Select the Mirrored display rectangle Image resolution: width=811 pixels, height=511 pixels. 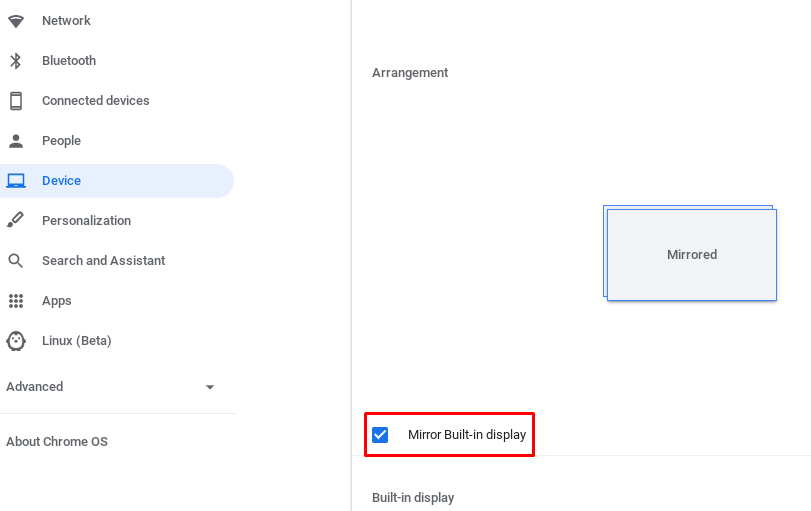point(691,255)
